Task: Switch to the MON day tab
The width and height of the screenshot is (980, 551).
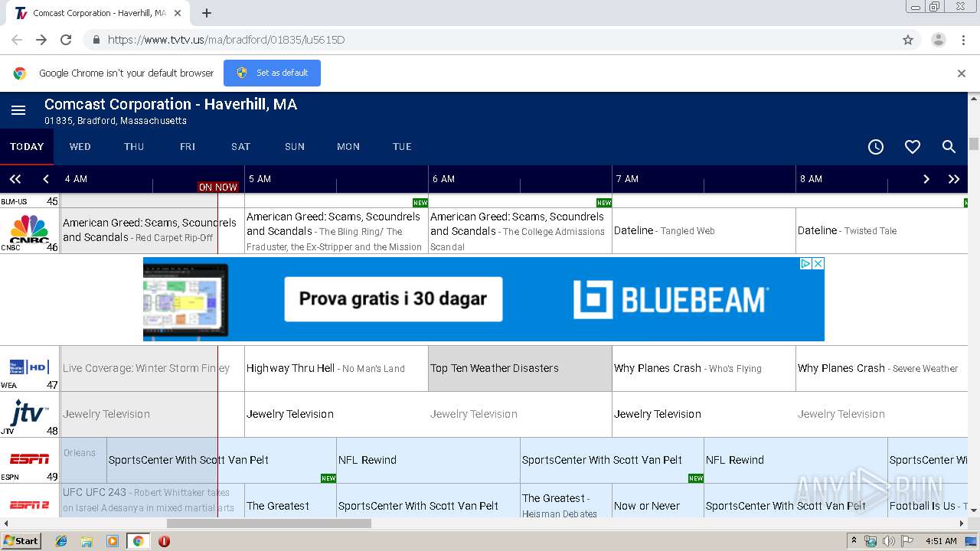Action: (348, 147)
